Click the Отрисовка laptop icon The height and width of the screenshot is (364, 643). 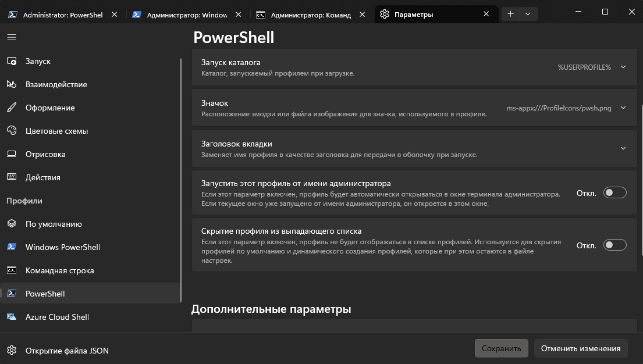(12, 154)
